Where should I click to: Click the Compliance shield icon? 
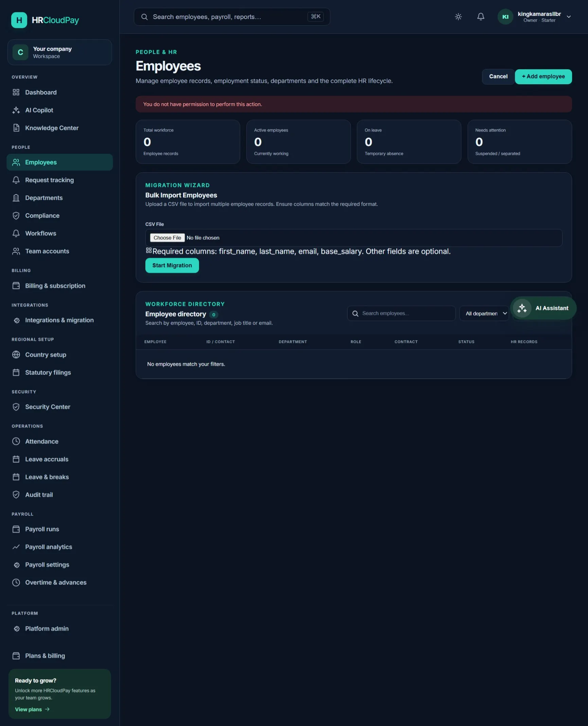(16, 216)
